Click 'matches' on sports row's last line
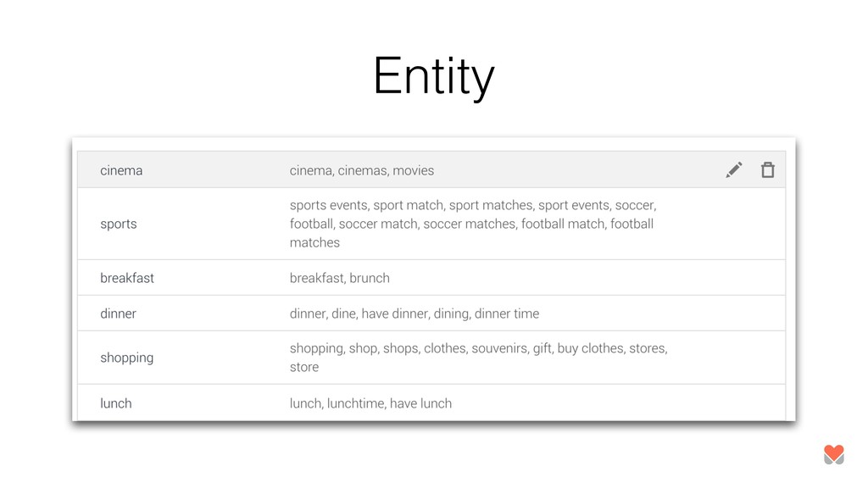 click(x=314, y=243)
